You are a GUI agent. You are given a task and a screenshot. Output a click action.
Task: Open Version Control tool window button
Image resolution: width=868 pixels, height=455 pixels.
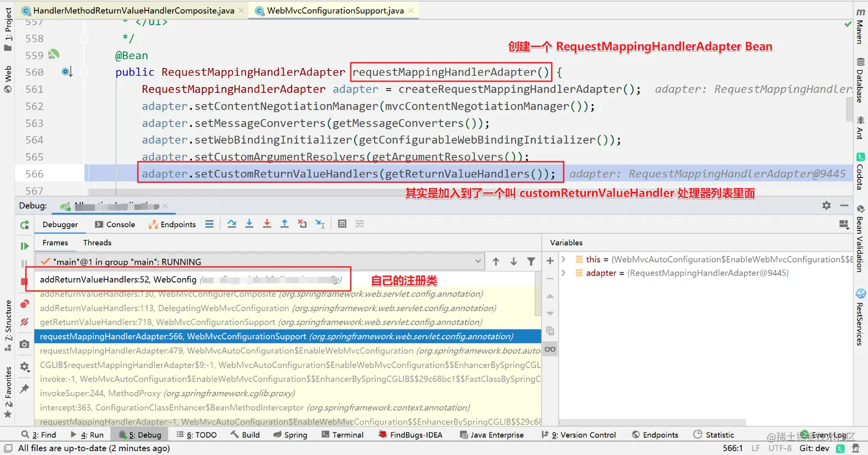579,435
